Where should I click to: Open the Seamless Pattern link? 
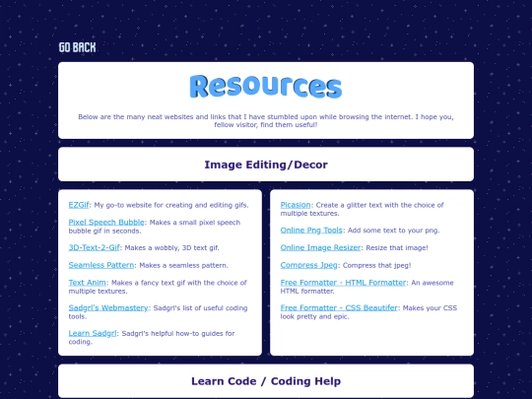[101, 265]
